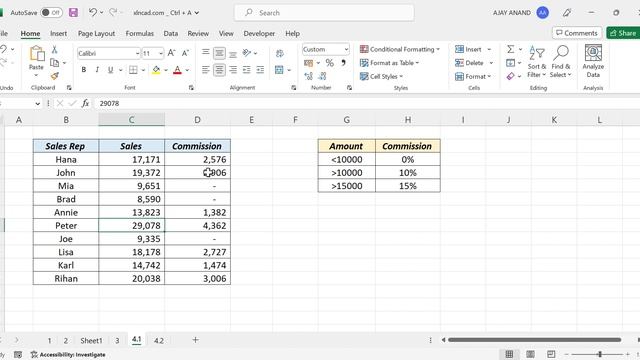The height and width of the screenshot is (360, 640).
Task: Increase font size with larger A
Action: point(172,53)
